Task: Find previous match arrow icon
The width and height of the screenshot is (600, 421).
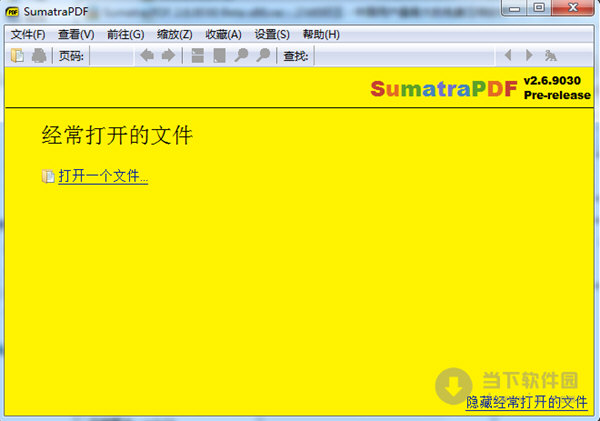Action: click(508, 55)
